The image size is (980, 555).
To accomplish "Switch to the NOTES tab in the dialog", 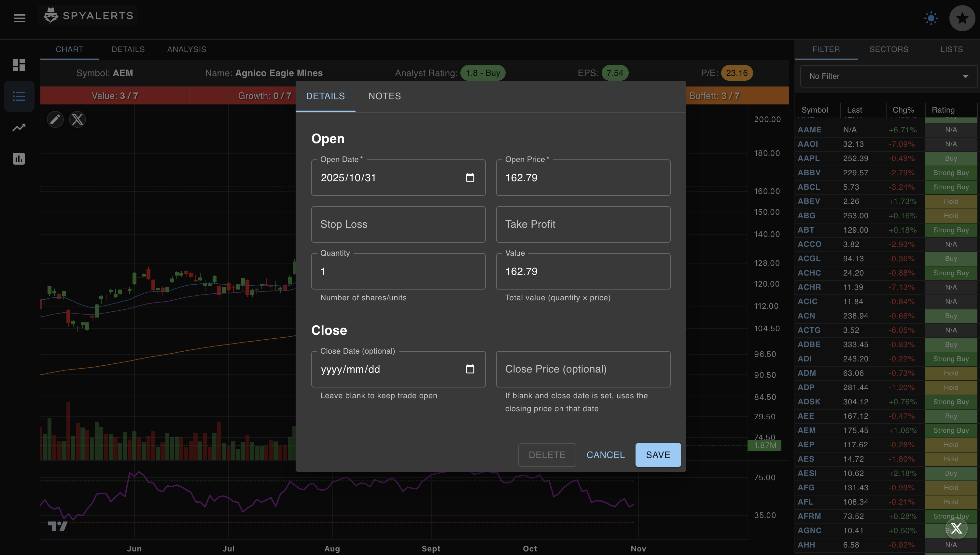I will (x=385, y=96).
